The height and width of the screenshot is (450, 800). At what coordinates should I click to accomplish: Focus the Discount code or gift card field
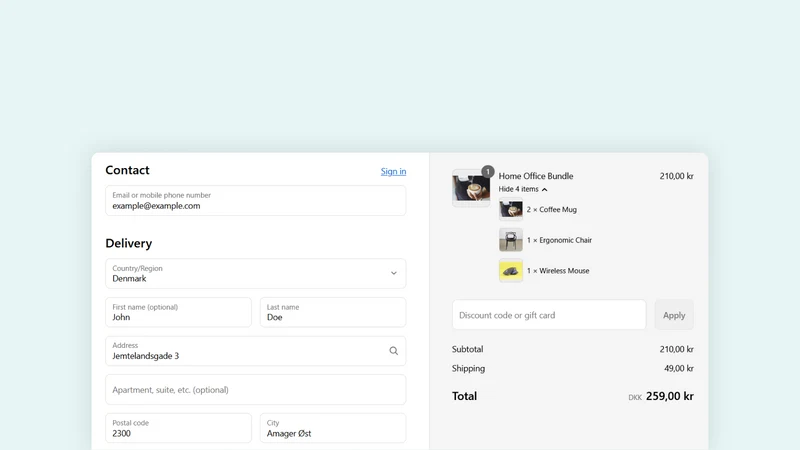pos(549,315)
